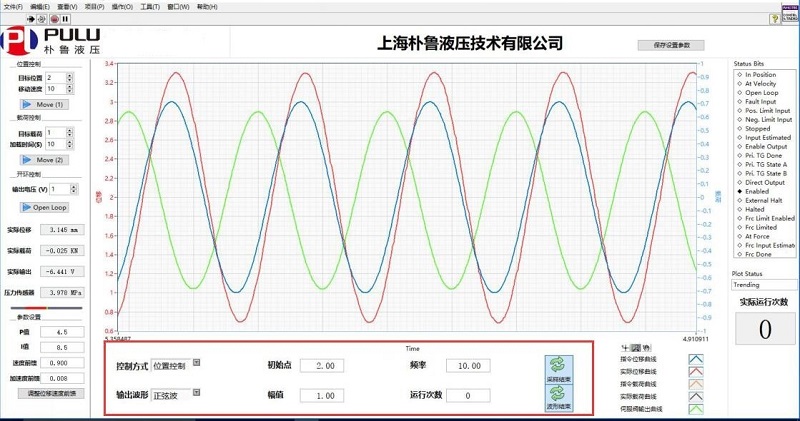The image size is (800, 421).
Task: Click the 实际位移 3.145 mm readout
Action: tap(62, 230)
